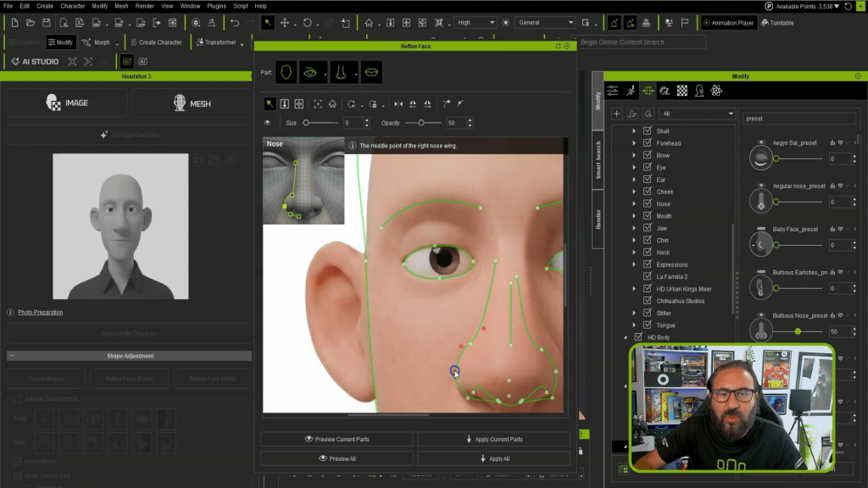Open the All filter dropdown in Modify
The width and height of the screenshot is (868, 488).
click(x=698, y=114)
